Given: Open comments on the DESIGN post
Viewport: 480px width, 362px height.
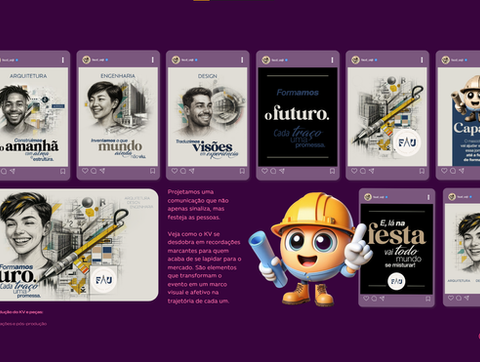Looking at the screenshot, I should [183, 171].
